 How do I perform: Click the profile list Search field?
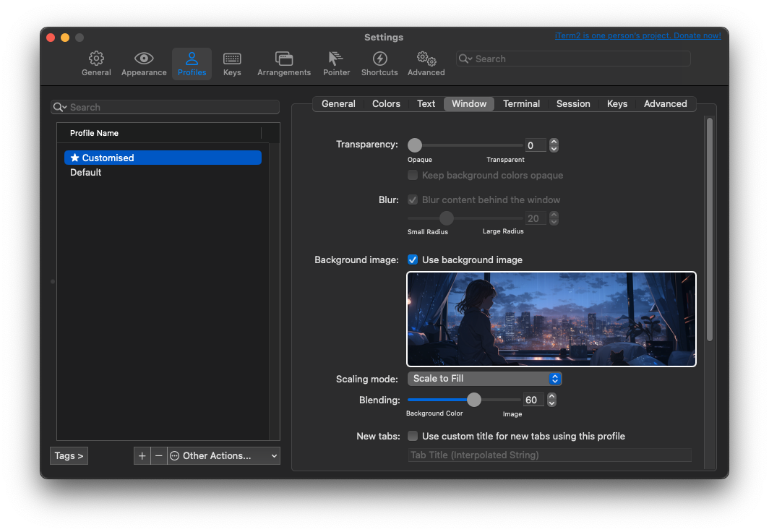pos(165,107)
